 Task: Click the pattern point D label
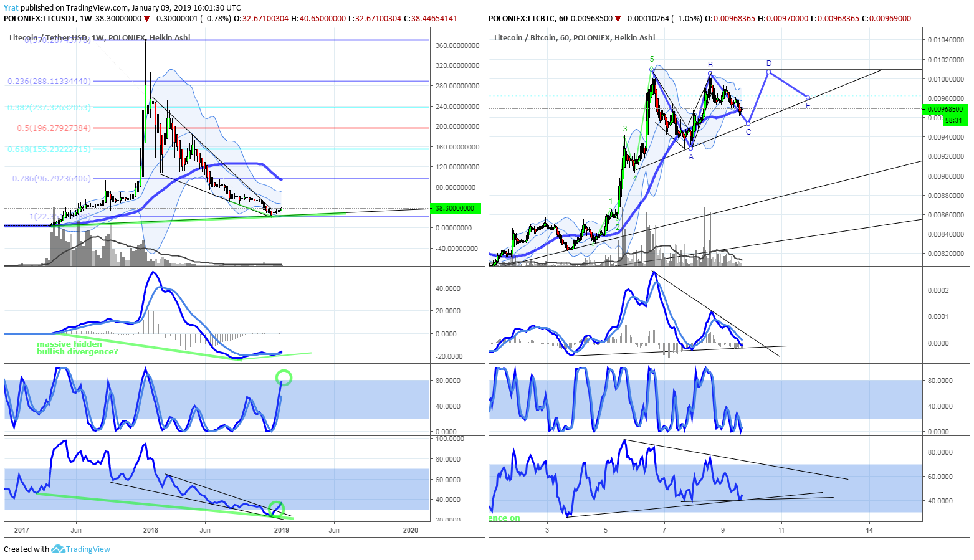click(769, 64)
